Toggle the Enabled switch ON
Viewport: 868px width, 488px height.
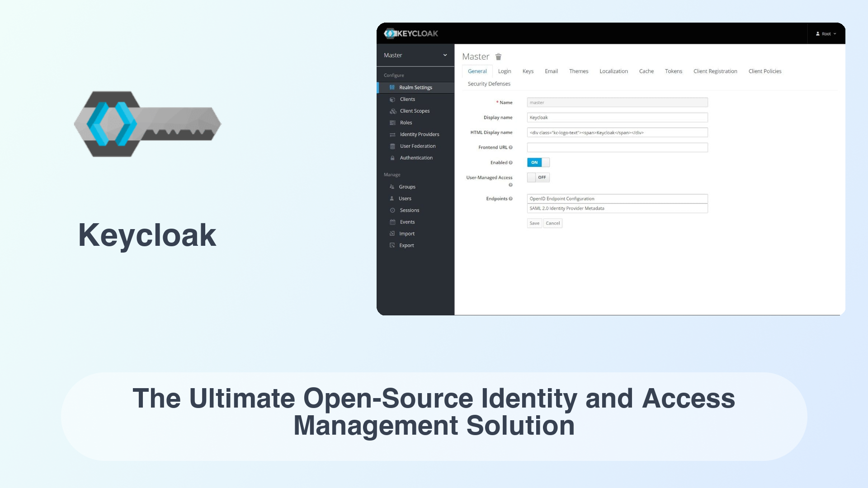pos(538,162)
